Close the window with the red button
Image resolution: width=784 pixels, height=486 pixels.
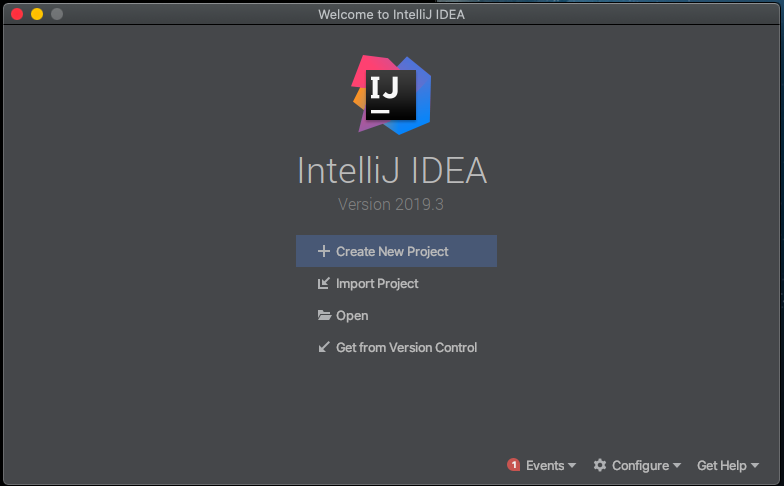tap(17, 14)
